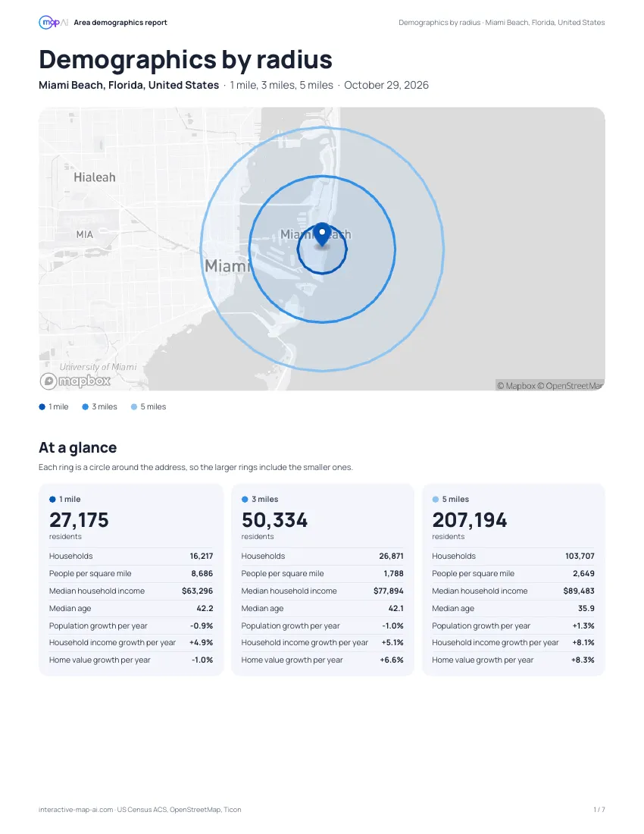Viewport: 644px width, 834px height.
Task: Click People per square mile value 1,788
Action: (394, 574)
